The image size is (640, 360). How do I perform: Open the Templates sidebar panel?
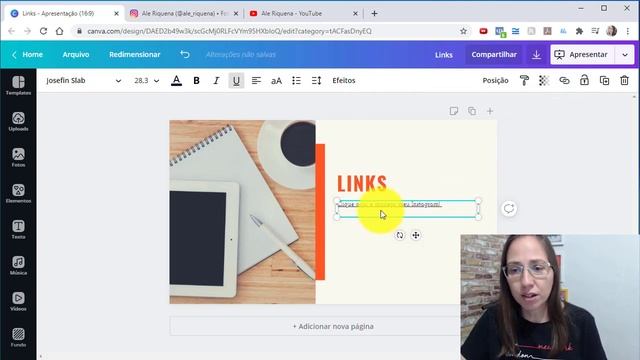pos(18,86)
